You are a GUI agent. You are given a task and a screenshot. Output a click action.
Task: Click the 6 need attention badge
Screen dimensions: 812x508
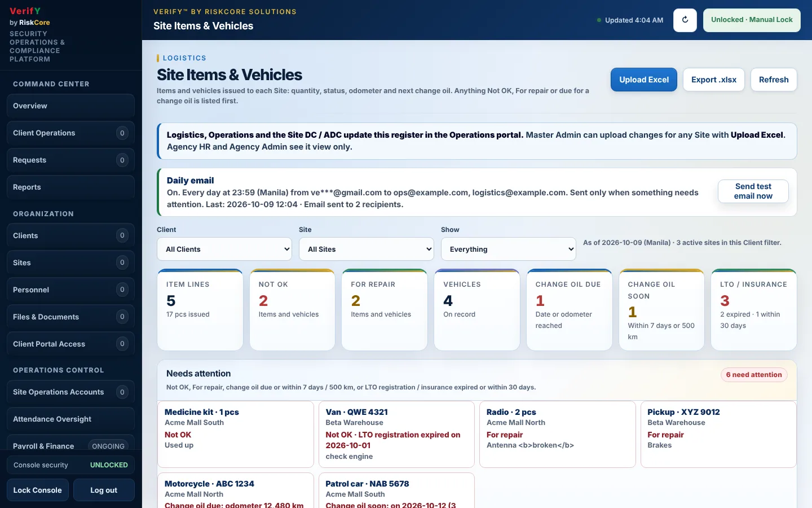[x=754, y=375]
